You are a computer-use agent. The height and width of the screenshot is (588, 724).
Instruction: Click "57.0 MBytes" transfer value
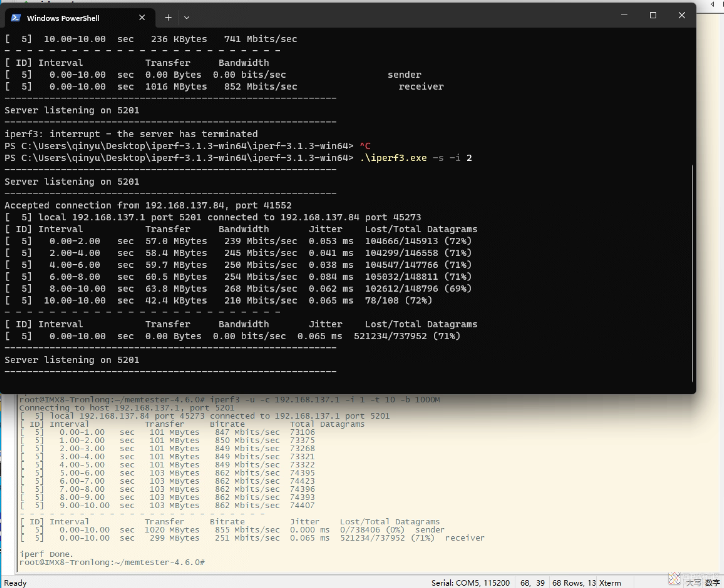pyautogui.click(x=176, y=241)
